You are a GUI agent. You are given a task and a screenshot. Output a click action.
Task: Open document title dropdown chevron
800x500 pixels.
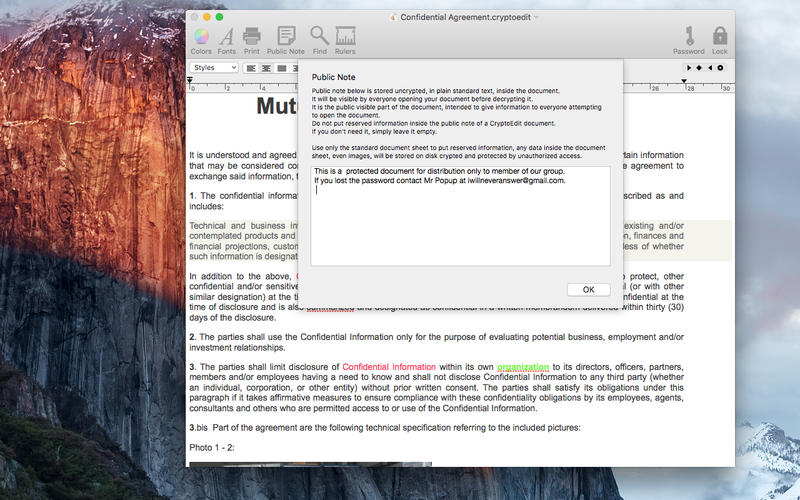(536, 17)
